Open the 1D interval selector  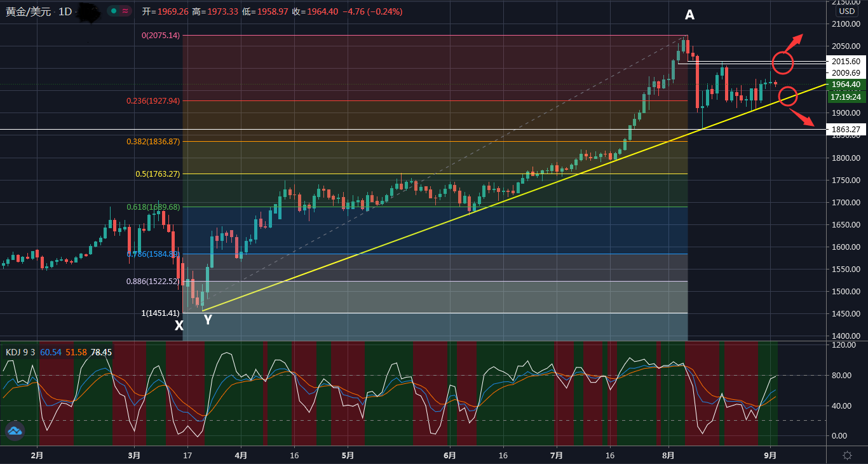click(65, 11)
